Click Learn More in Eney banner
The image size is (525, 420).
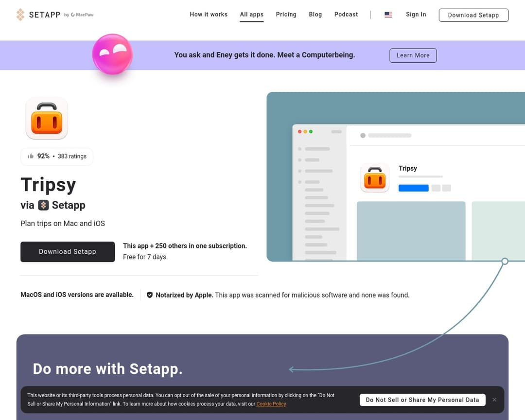coord(413,55)
